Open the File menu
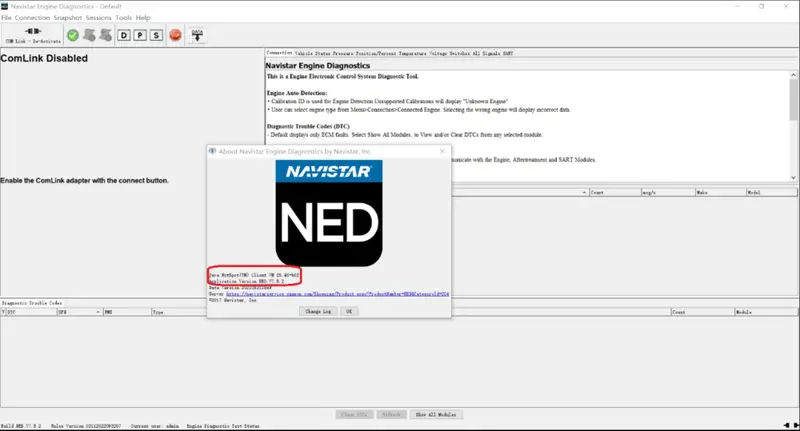This screenshot has height=431, width=800. point(6,17)
